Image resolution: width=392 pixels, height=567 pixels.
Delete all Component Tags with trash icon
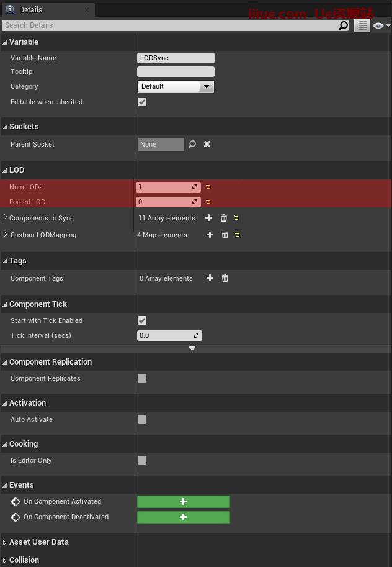[x=225, y=278]
